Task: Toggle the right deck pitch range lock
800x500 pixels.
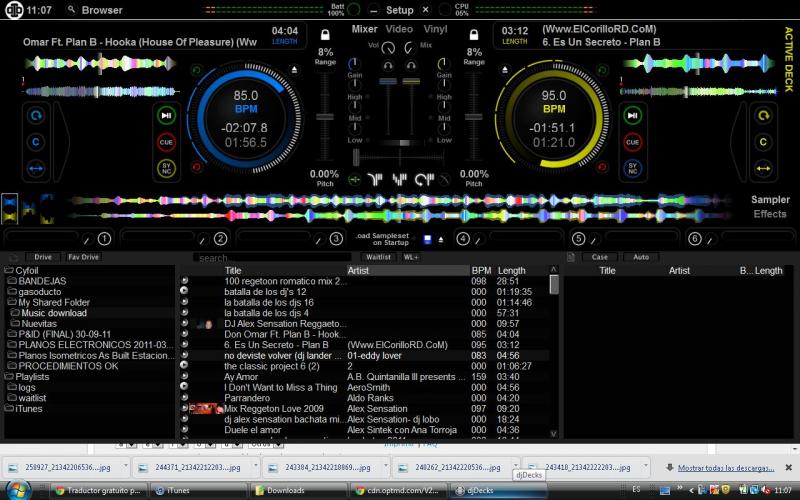Action: click(x=473, y=33)
